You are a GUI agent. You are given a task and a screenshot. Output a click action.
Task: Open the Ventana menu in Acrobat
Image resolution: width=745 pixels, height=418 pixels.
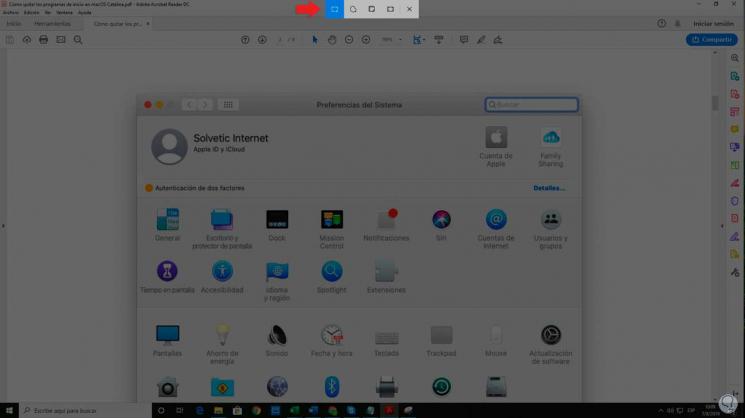tap(64, 12)
